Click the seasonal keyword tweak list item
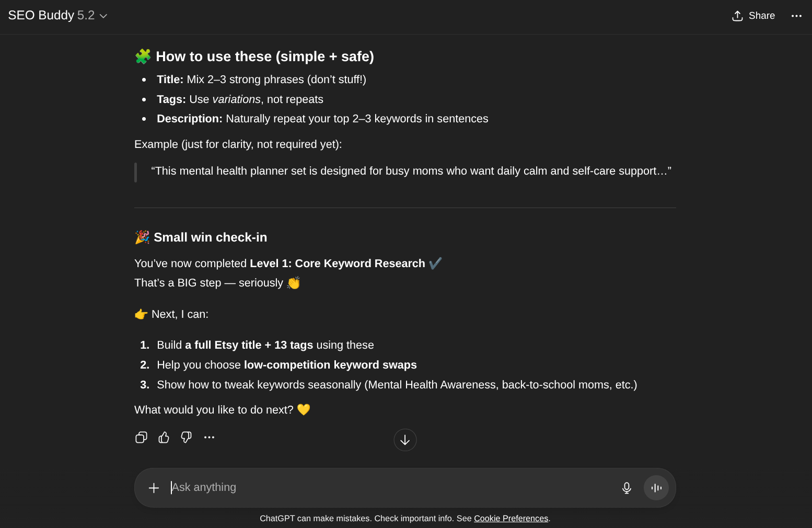The image size is (812, 528). point(397,385)
